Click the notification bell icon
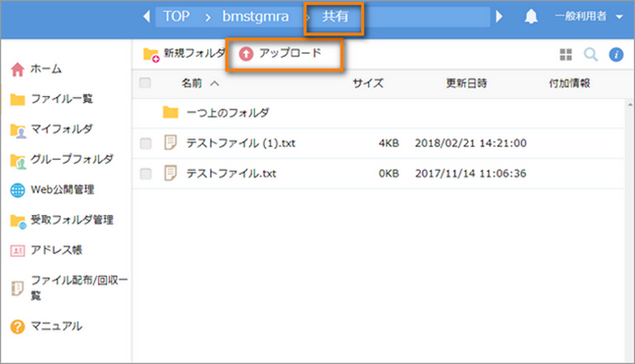 tap(530, 16)
